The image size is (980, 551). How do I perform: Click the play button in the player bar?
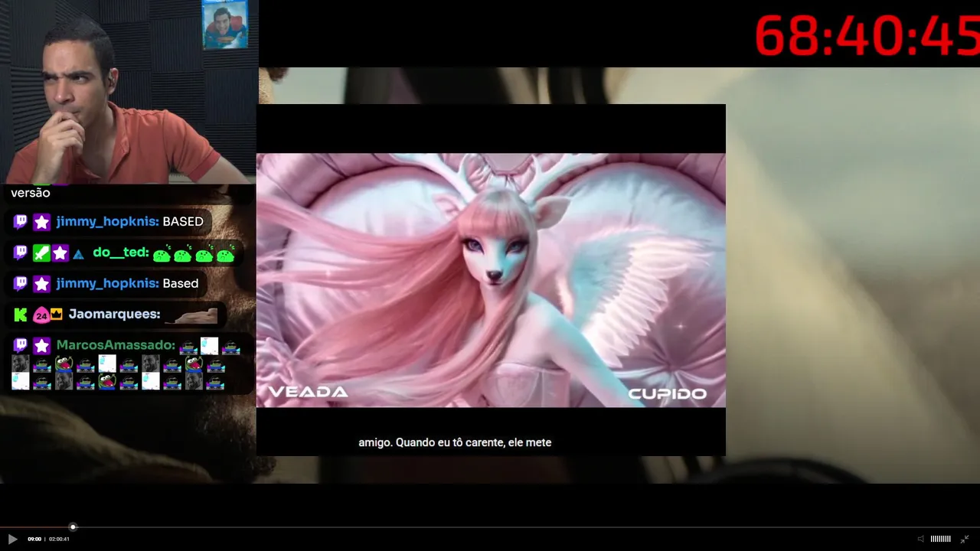pos(12,539)
